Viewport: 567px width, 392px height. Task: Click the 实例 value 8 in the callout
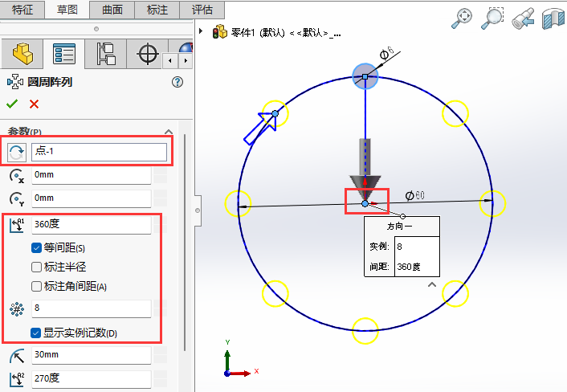click(x=417, y=247)
